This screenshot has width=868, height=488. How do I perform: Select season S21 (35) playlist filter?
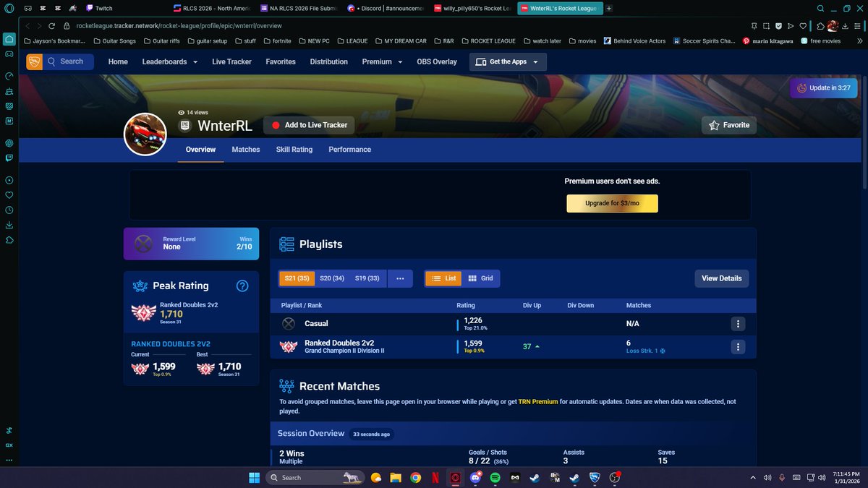click(x=297, y=278)
